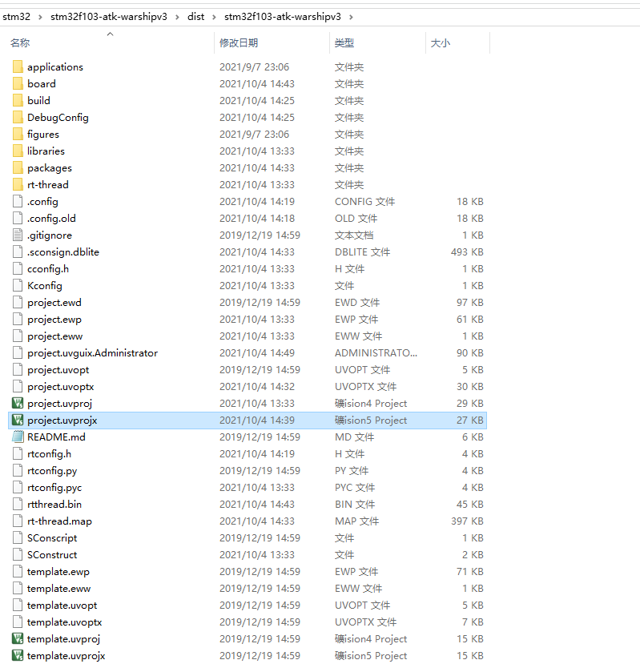
Task: Select the figures folder icon
Action: pyautogui.click(x=18, y=134)
